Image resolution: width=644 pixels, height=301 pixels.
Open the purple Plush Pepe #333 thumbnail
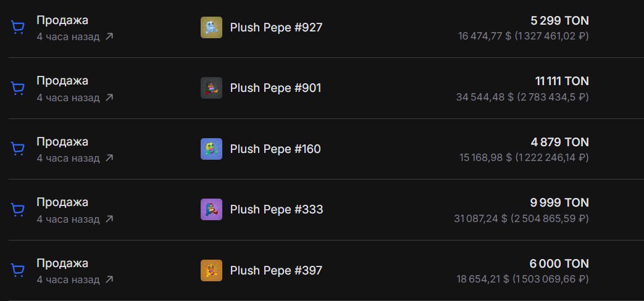coord(212,210)
